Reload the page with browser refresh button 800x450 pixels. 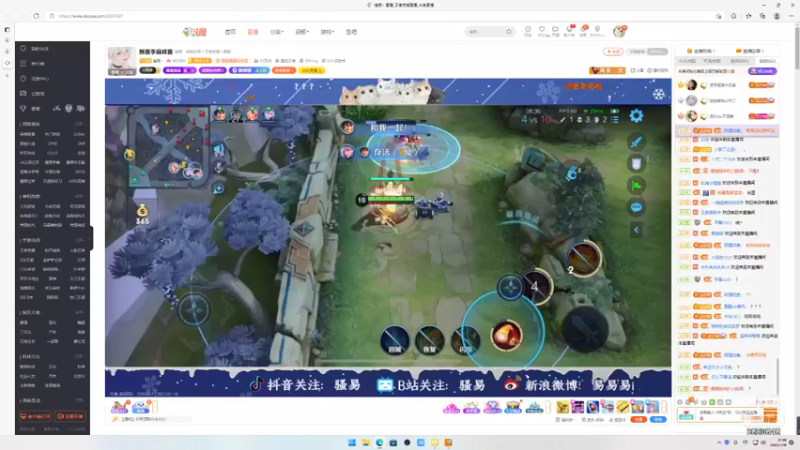pos(36,16)
